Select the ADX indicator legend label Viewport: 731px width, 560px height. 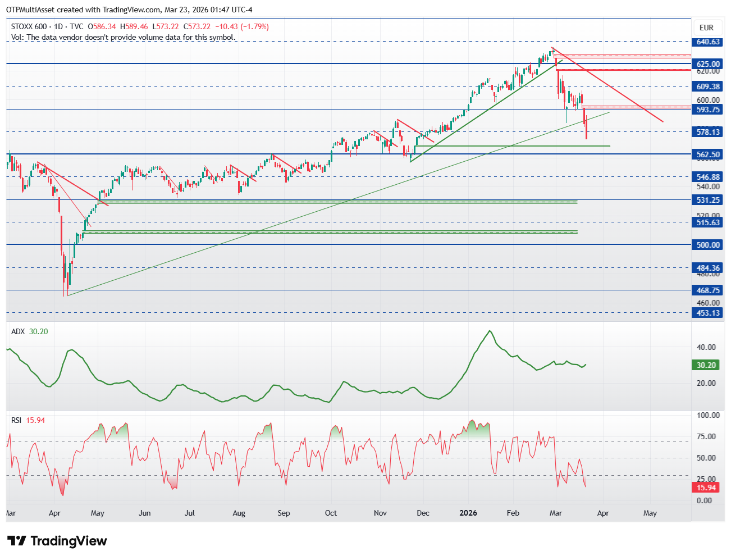18,331
